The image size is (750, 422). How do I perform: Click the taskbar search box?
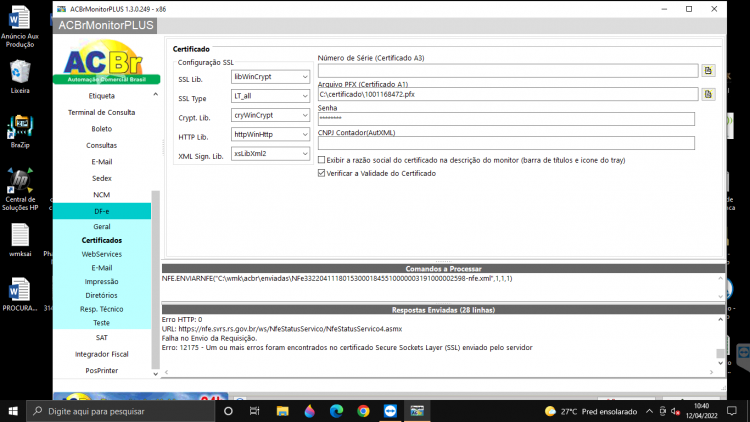[x=121, y=411]
